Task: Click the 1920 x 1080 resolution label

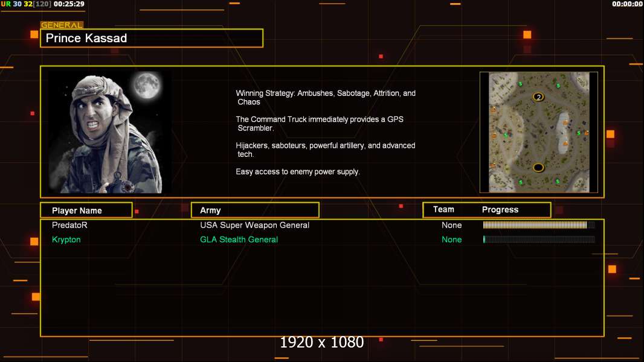Action: [x=321, y=342]
